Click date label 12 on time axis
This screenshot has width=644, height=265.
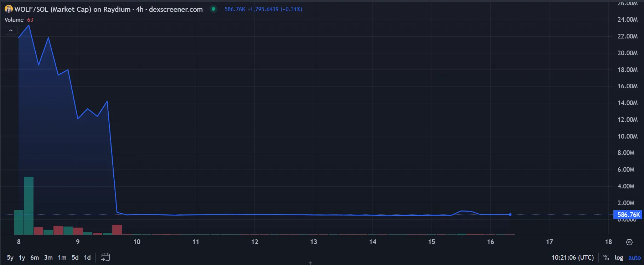click(x=255, y=242)
